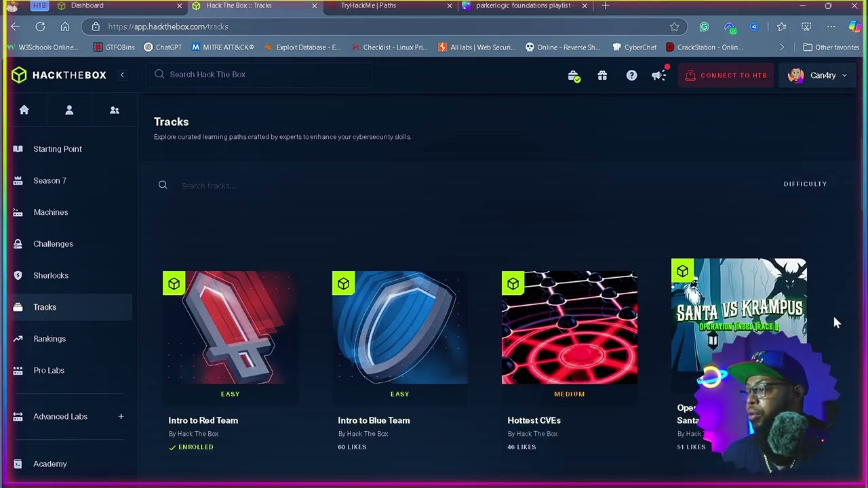Open the Sherlocks section

[x=51, y=276]
